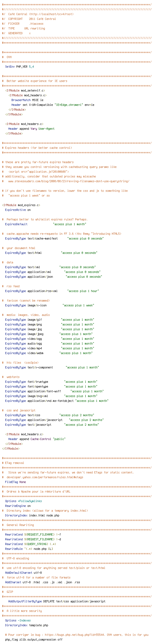Click the image/x-icon expires line

point(50,305)
